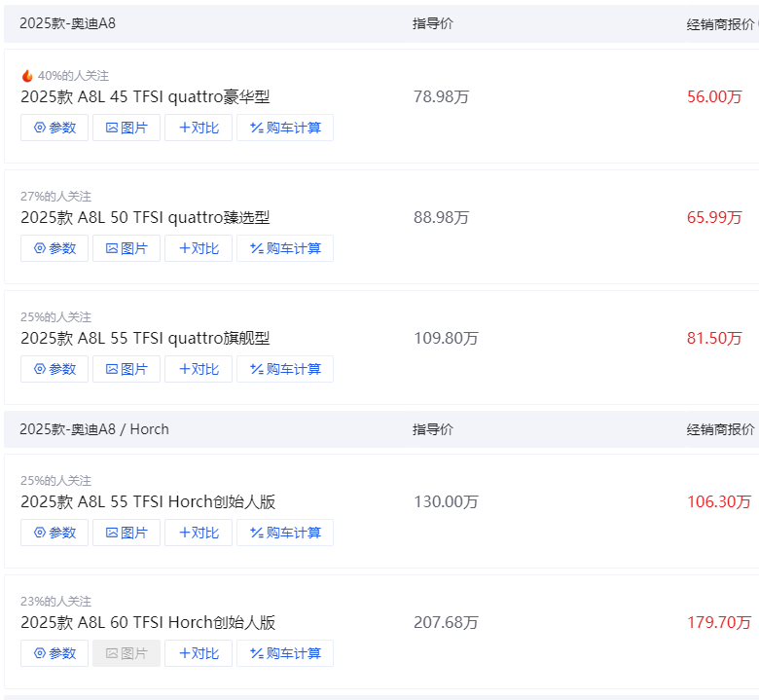The width and height of the screenshot is (759, 700).
Task: View 图片 of A8L 55 TFSI Horch创始人版
Action: point(126,533)
